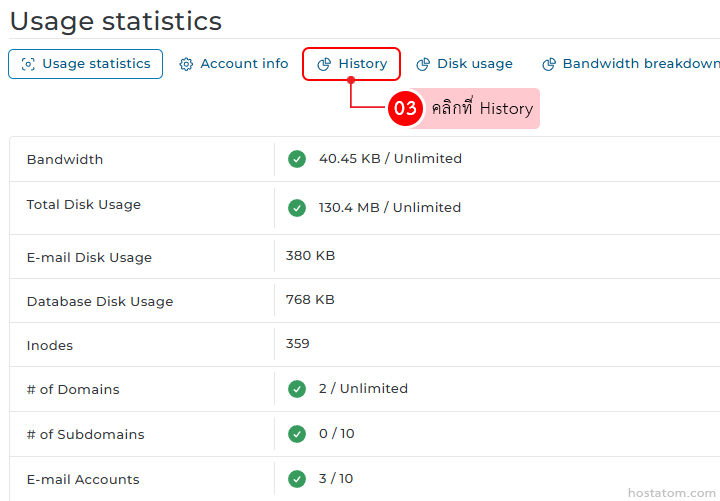Open the History tab
Screen dimensions: 720x501
(352, 64)
